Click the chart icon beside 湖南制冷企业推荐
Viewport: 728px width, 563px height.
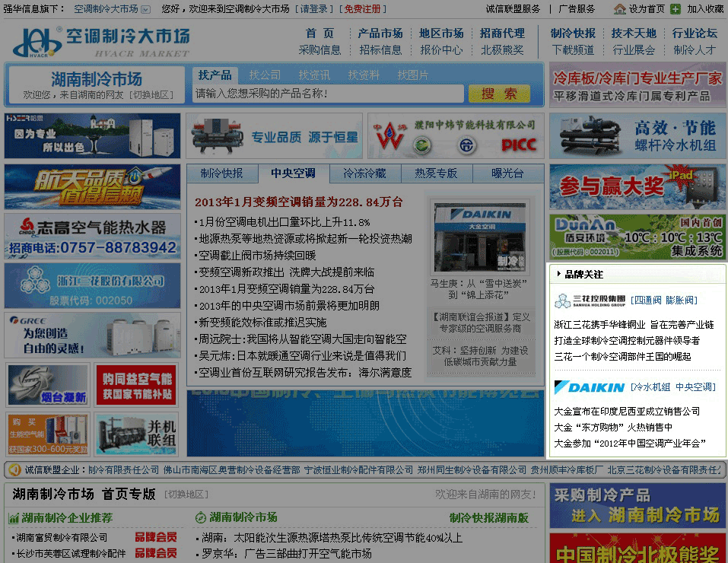[14, 518]
